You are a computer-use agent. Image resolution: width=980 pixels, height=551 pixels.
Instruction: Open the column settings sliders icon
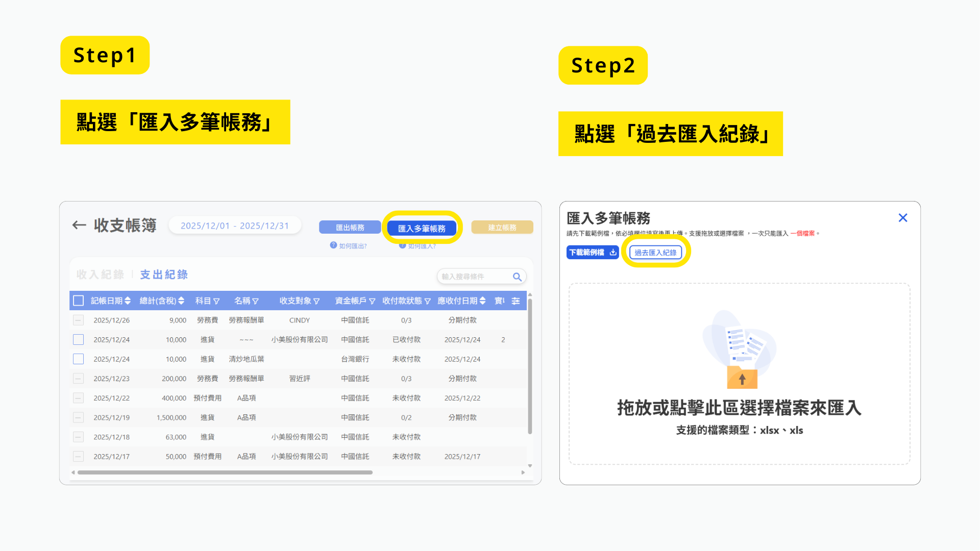516,301
